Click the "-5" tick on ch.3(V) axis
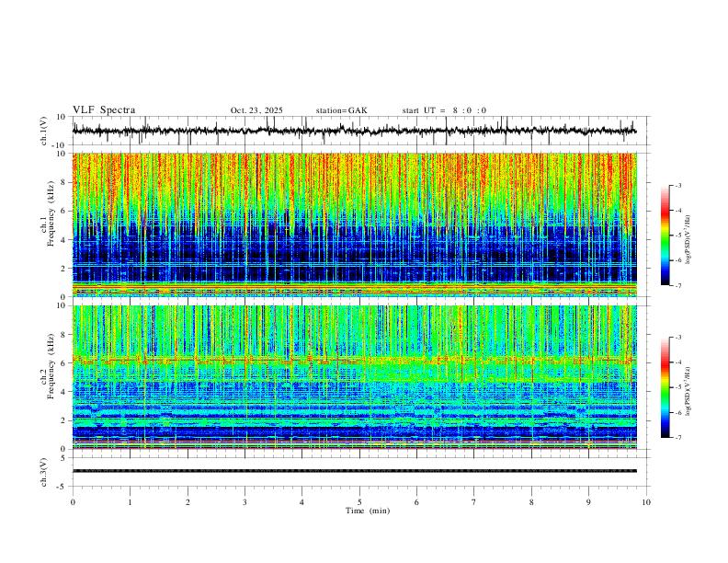728x563 pixels. [63, 487]
